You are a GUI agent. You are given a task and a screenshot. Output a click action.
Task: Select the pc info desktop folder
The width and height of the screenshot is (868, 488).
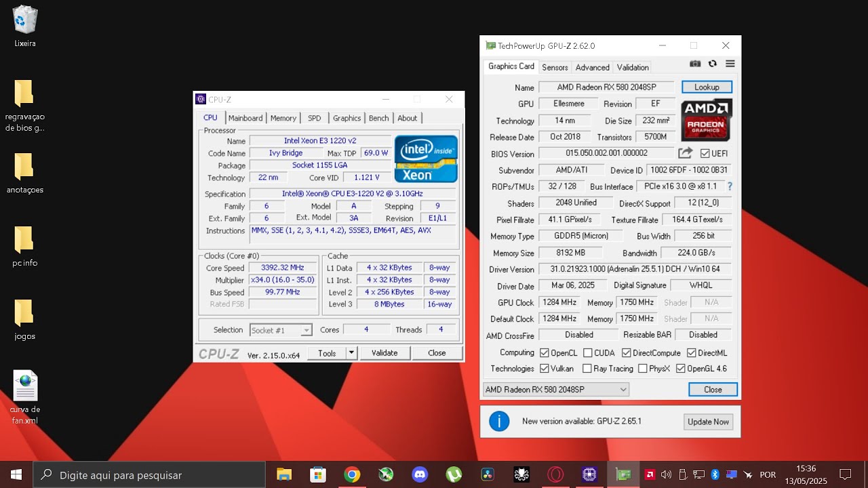[x=25, y=247]
